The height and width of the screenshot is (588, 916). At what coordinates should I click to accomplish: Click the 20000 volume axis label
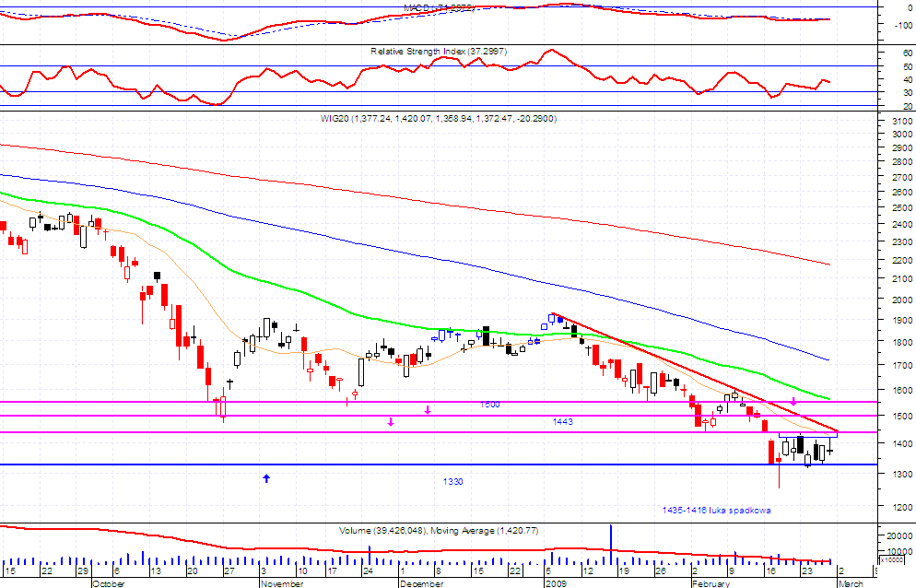pyautogui.click(x=900, y=536)
